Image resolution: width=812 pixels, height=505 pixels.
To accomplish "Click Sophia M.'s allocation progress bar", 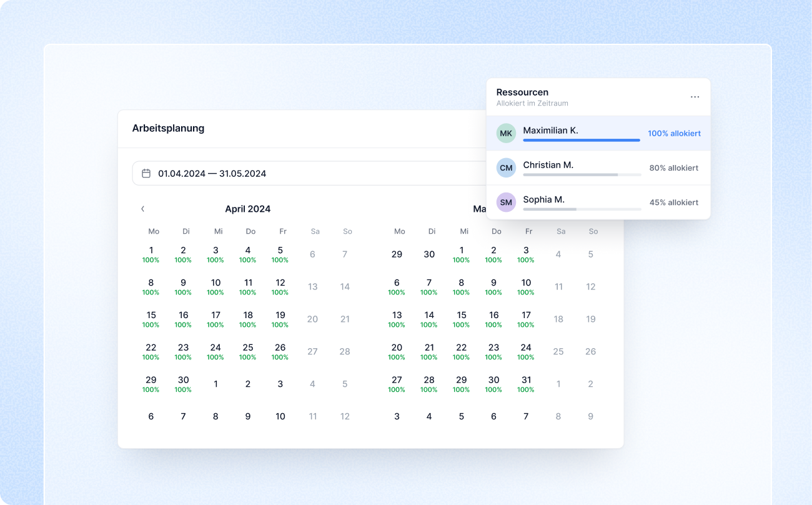I will 582,209.
